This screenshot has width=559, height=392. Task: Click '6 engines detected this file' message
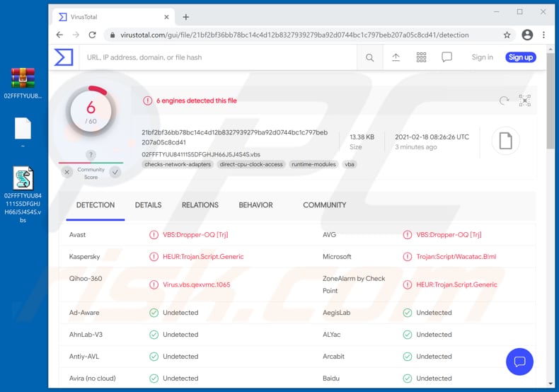point(197,100)
